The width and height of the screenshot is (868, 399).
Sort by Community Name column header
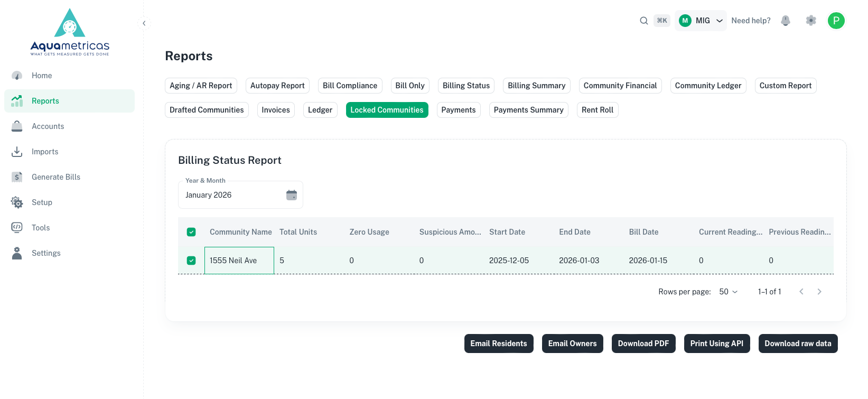coord(240,232)
